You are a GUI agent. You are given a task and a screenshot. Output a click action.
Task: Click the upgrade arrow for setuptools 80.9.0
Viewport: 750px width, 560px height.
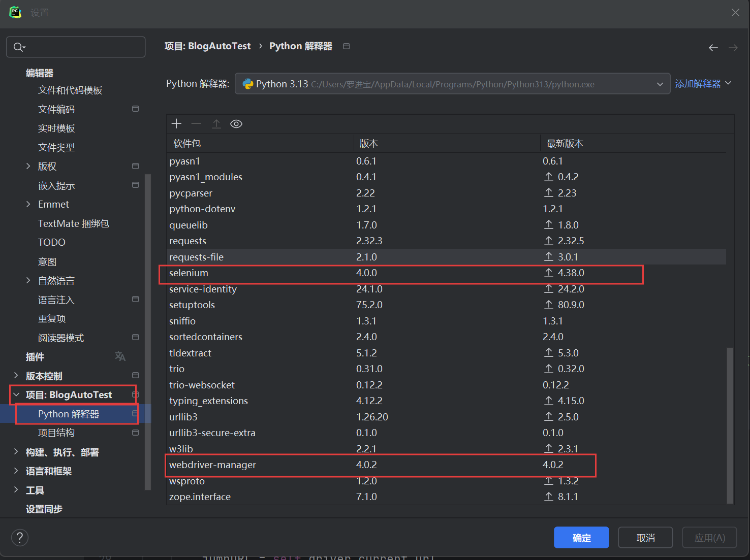click(x=549, y=305)
